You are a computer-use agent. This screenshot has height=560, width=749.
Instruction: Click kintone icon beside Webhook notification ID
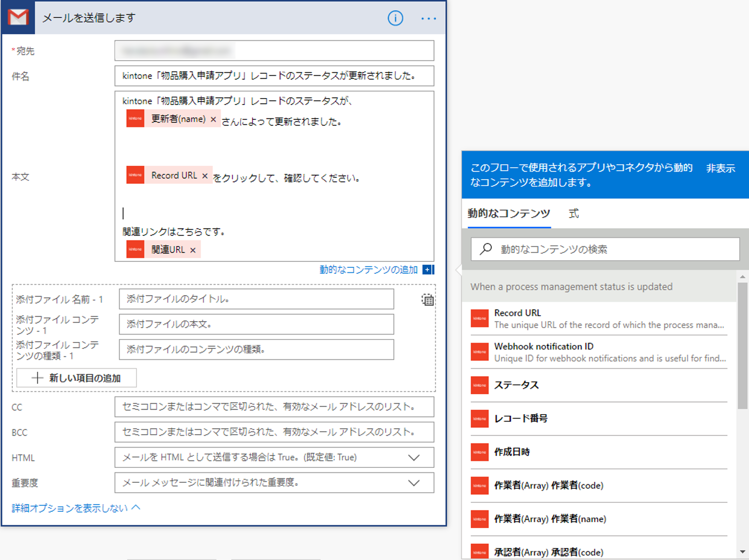coord(480,352)
